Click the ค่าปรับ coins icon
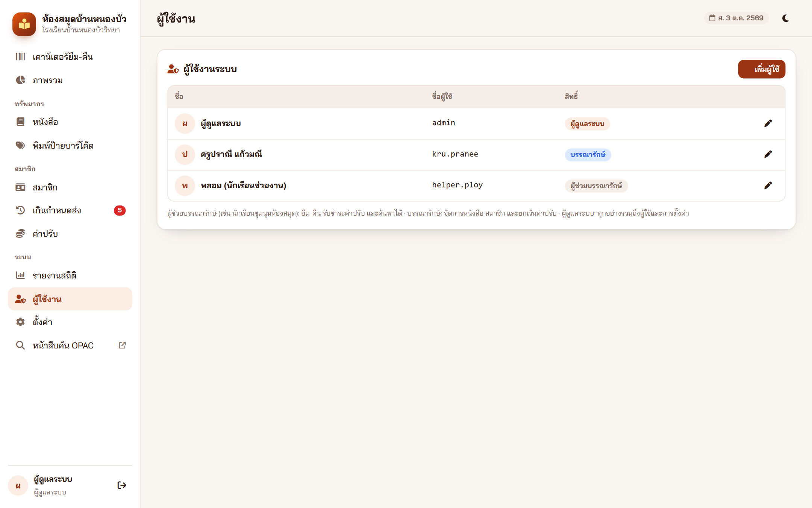Screen dimensions: 812x508 [20, 234]
